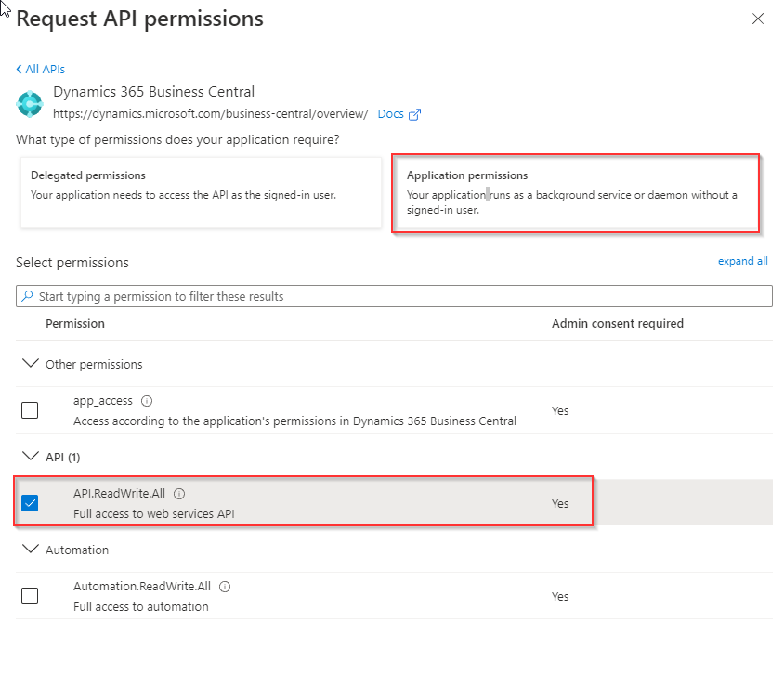The image size is (784, 686).
Task: Select the Delegated permissions card
Action: pos(200,191)
